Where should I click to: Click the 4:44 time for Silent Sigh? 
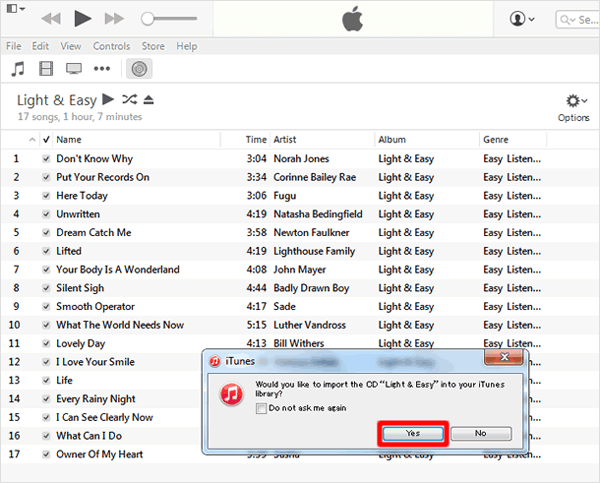256,288
